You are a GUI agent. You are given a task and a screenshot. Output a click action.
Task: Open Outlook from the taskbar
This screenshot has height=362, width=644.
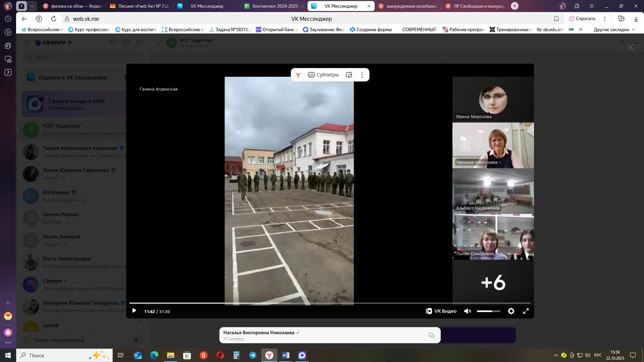(x=137, y=355)
